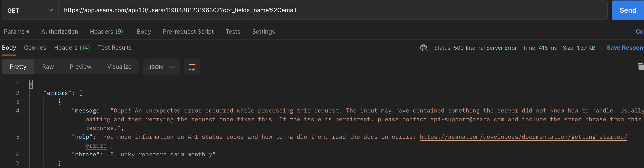644x168 pixels.
Task: Click the request URL input field
Action: coord(333,10)
